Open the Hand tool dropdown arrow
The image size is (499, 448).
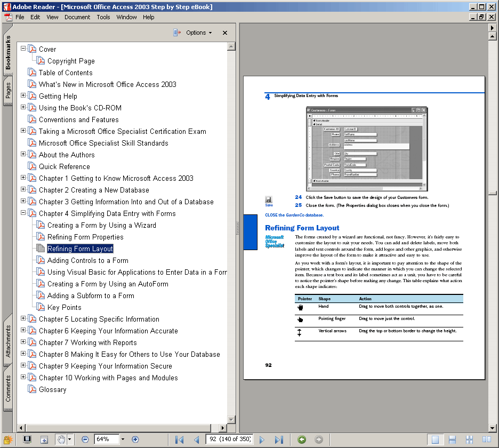69,439
